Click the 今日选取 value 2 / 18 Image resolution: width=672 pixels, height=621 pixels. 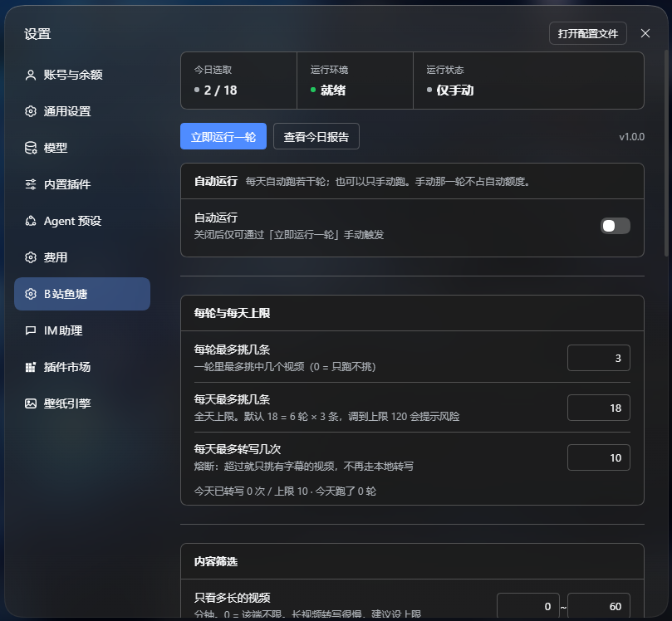pos(220,90)
